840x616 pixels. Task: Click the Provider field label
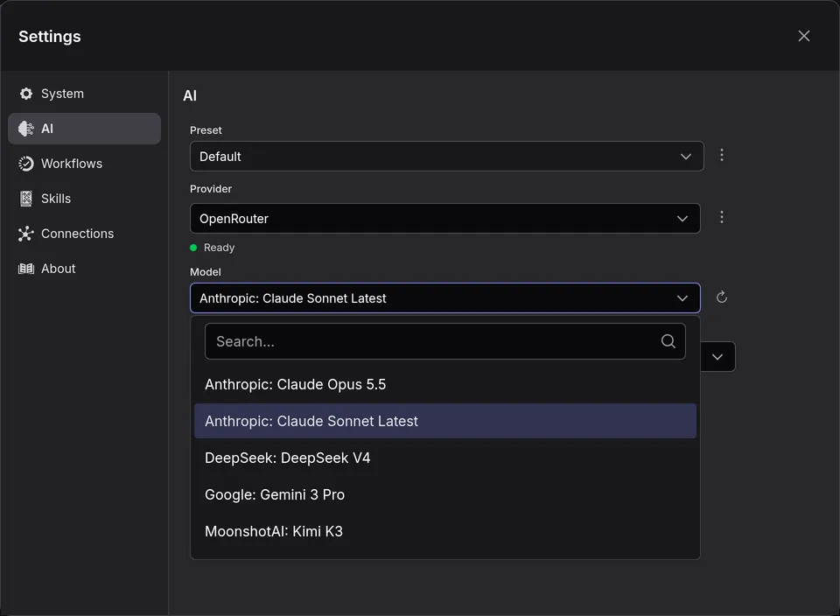(211, 188)
